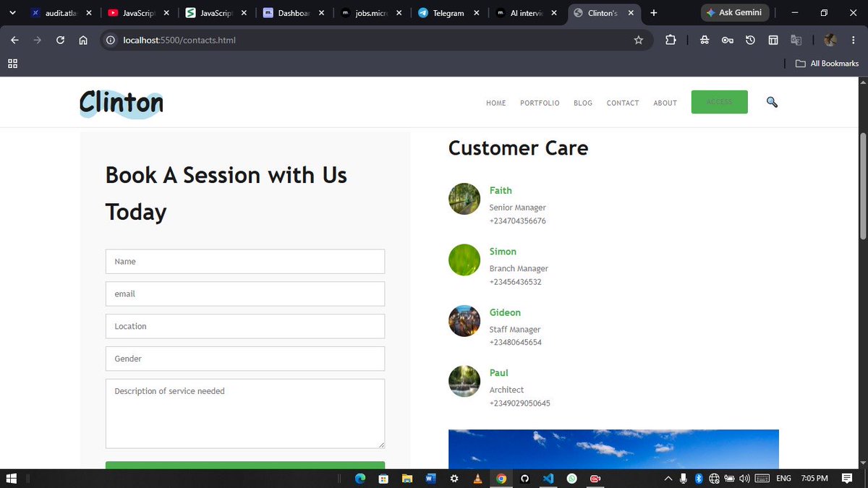The image size is (868, 488).
Task: Open the history clock icon
Action: point(750,40)
